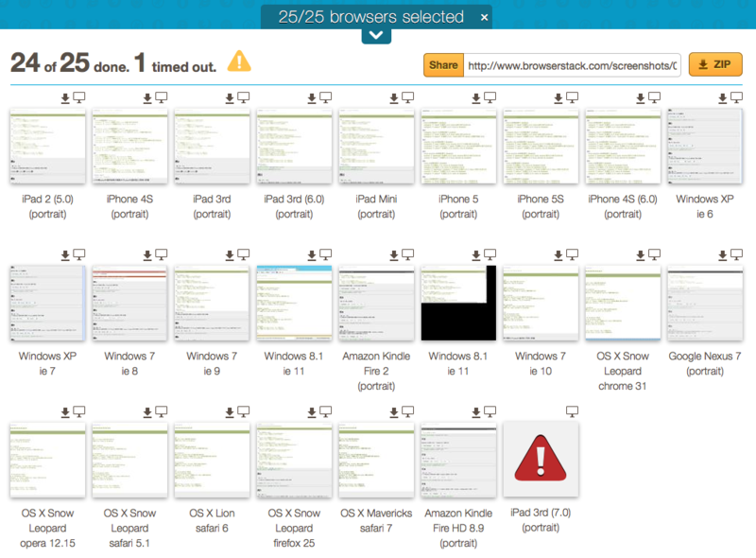Click the Share button
Screen dimensions: 756x558
pos(443,65)
